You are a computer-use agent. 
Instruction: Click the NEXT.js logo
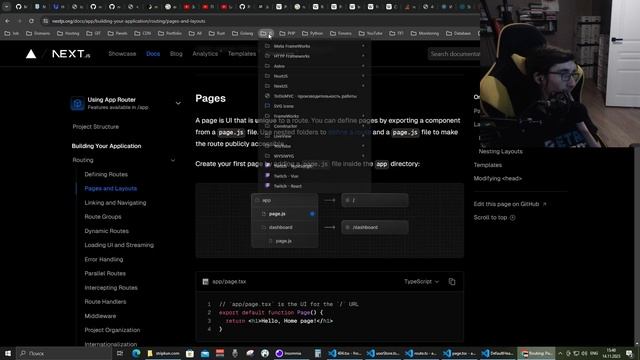[71, 54]
